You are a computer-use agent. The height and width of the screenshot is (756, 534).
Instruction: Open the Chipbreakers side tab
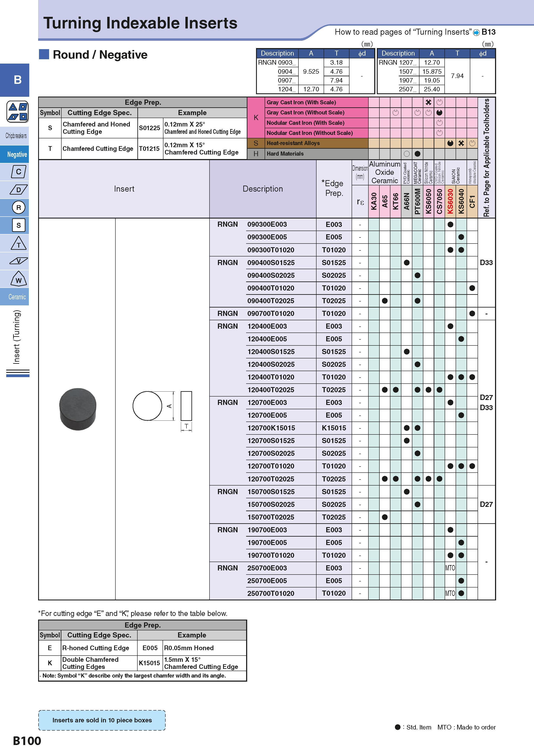pyautogui.click(x=14, y=136)
